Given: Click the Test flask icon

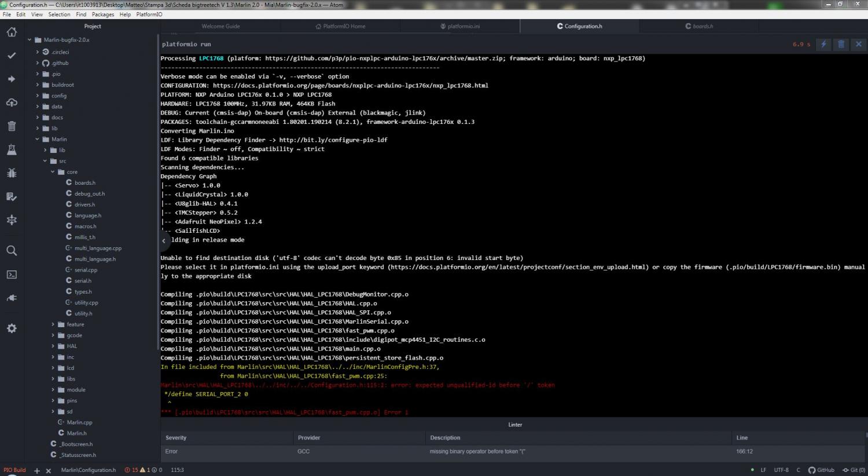Looking at the screenshot, I should click(12, 149).
